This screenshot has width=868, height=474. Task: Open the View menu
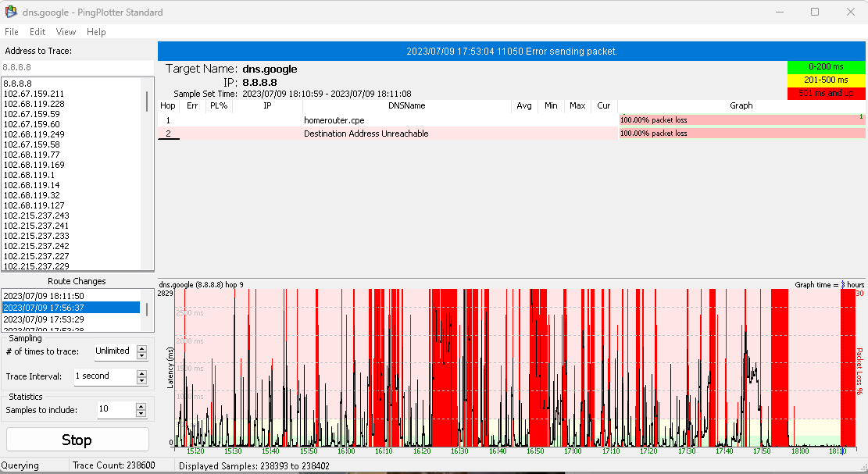tap(66, 32)
